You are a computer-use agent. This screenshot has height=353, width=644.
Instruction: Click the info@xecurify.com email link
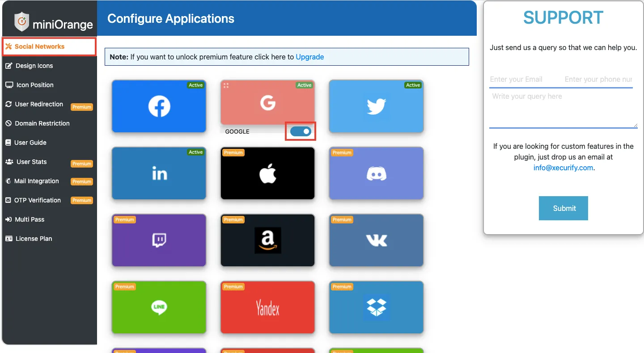tap(563, 168)
